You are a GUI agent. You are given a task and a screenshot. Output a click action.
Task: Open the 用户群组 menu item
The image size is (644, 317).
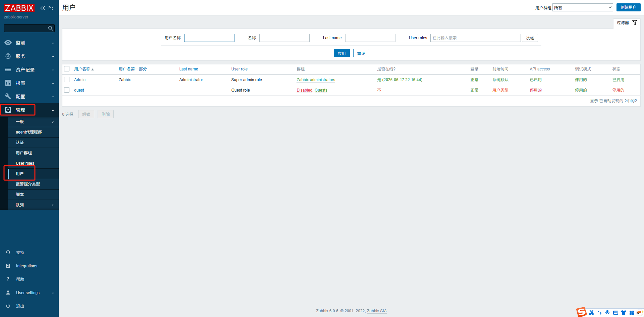pyautogui.click(x=33, y=153)
